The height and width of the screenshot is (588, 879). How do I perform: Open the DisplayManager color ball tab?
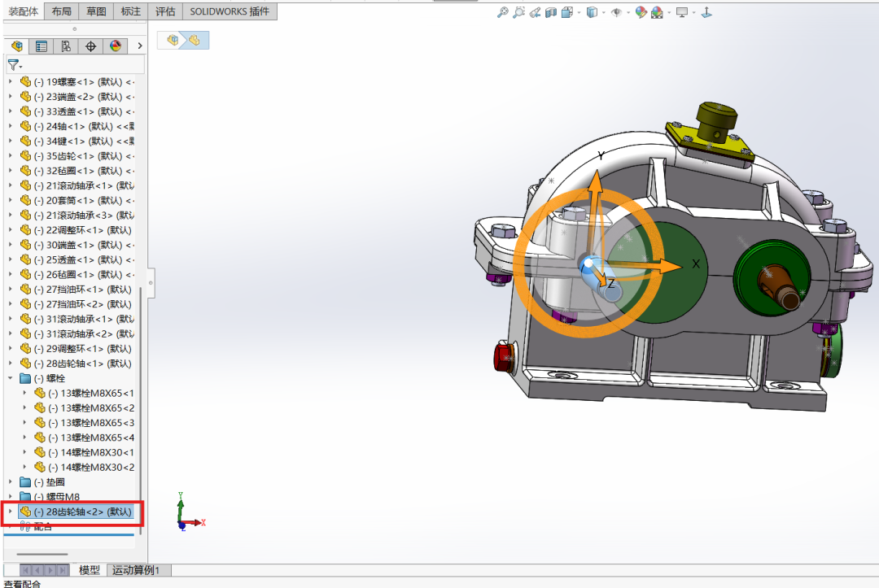click(x=115, y=46)
